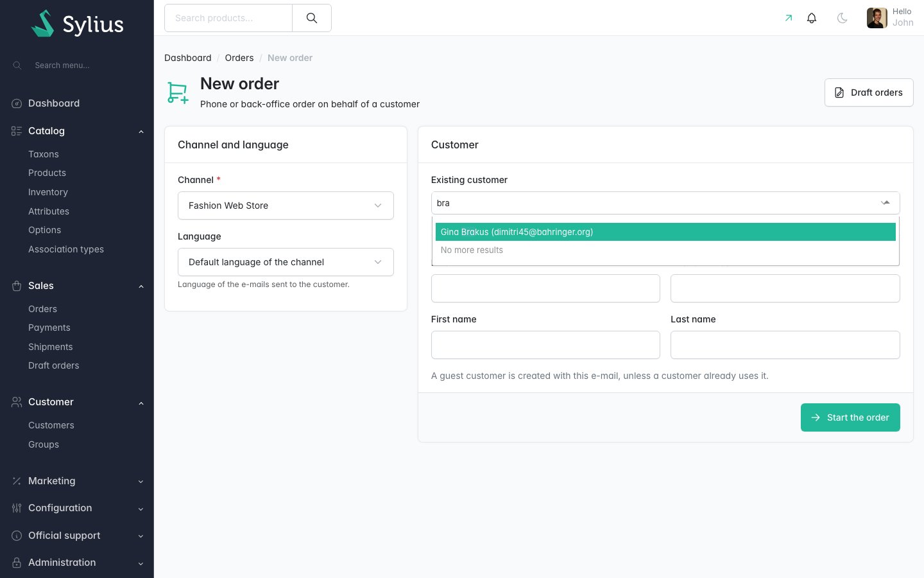
Task: Click the Sylius logo
Action: coord(78,24)
